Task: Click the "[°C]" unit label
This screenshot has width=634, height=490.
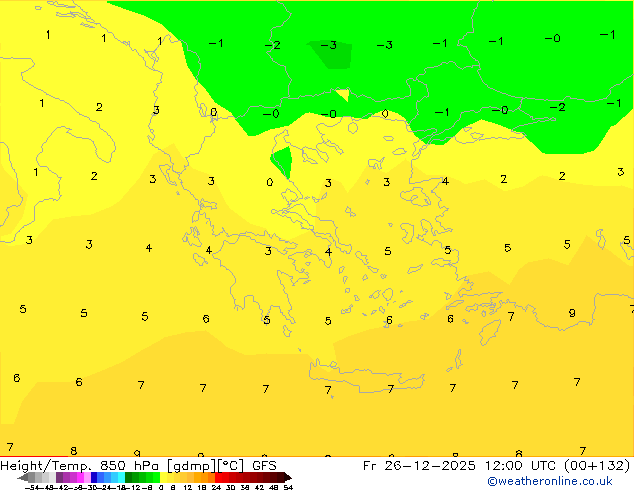Action: [231, 466]
